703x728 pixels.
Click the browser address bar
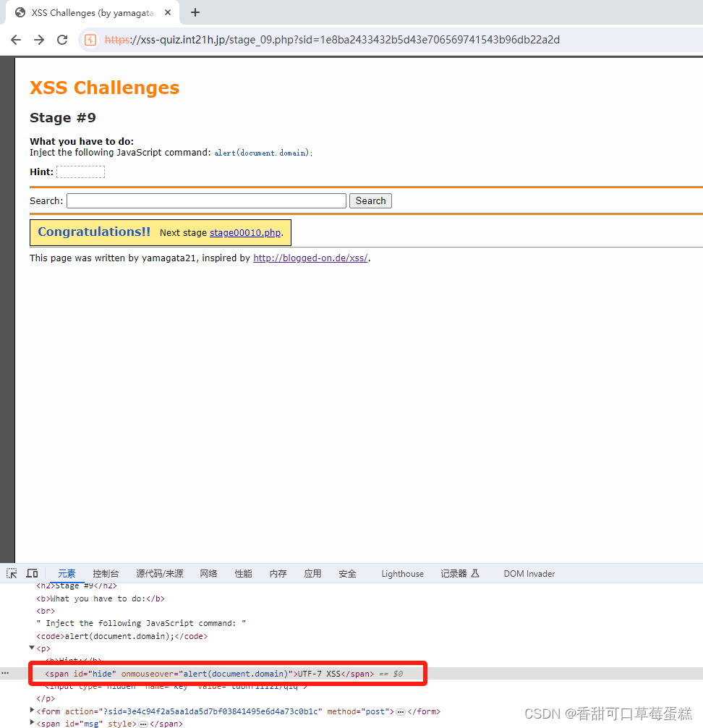pyautogui.click(x=325, y=40)
